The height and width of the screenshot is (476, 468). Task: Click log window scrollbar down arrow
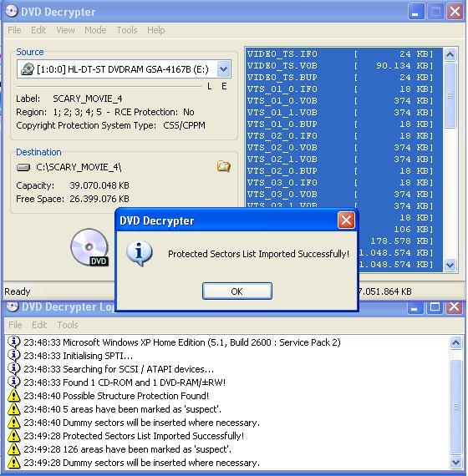click(455, 463)
